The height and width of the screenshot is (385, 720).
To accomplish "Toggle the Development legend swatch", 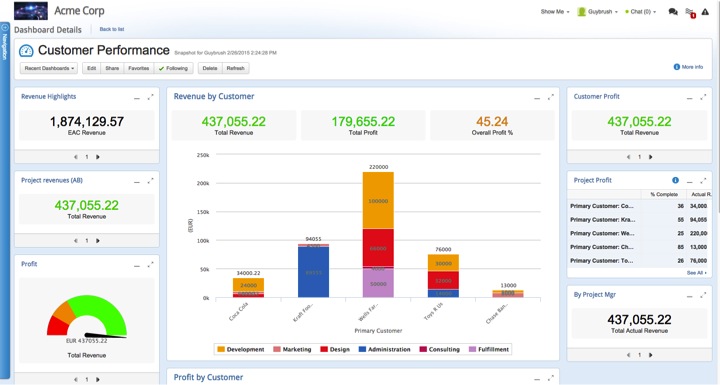I will 221,349.
